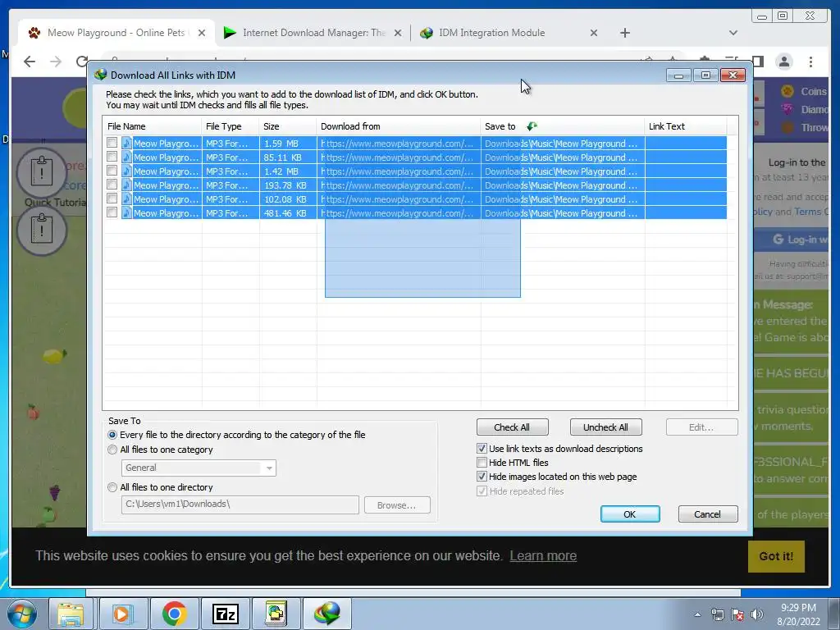Image resolution: width=840 pixels, height=630 pixels.
Task: Click the Internet Download Manager taskbar icon
Action: (x=327, y=614)
